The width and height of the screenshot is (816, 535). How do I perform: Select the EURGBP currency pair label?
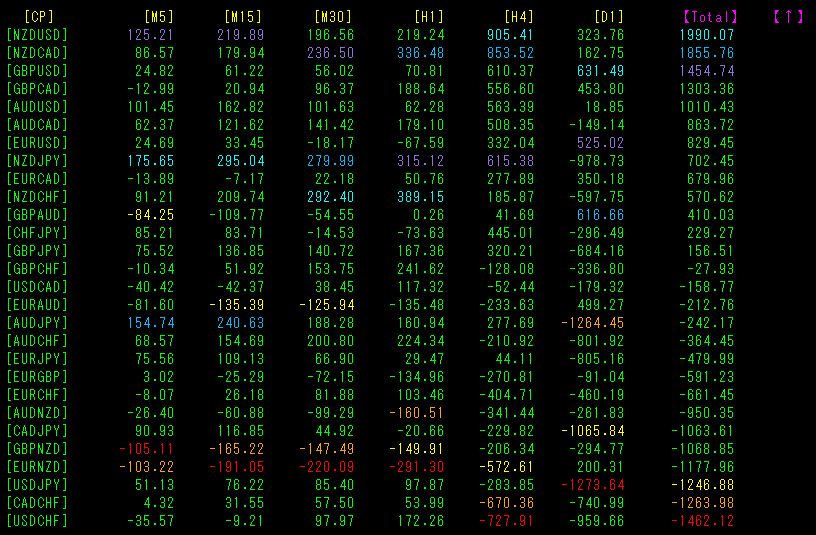[37, 377]
